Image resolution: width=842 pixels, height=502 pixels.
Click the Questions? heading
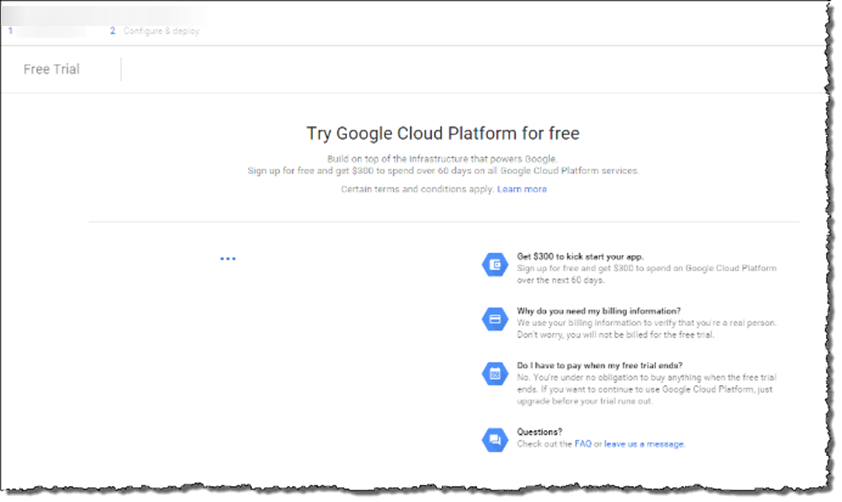[x=540, y=432]
